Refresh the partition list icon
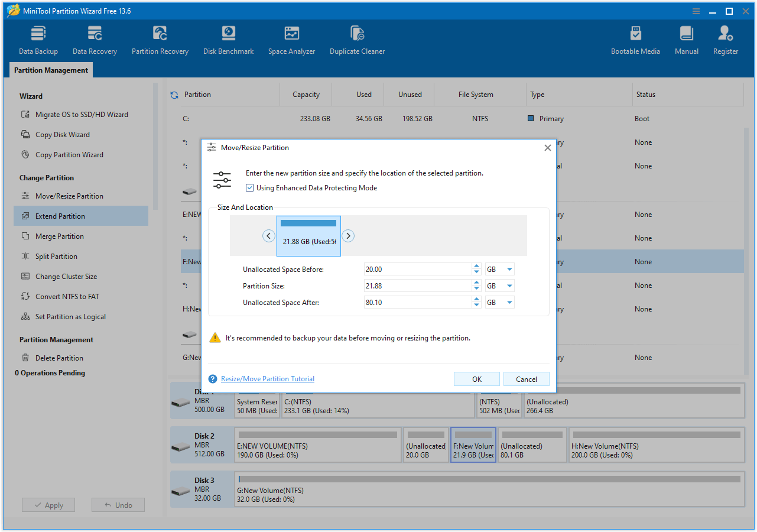This screenshot has width=757, height=532. 174,95
